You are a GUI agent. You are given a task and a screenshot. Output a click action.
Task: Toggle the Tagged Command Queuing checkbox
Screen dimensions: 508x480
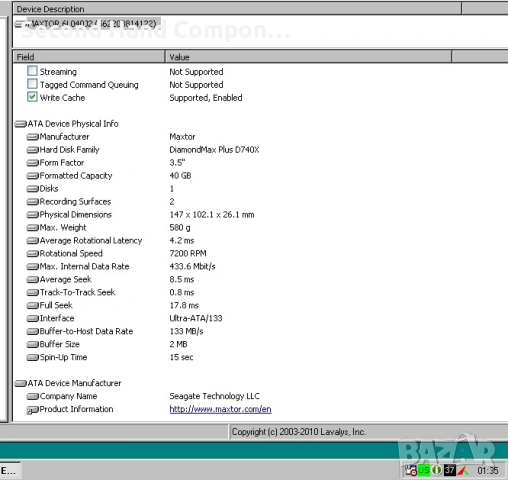point(32,84)
